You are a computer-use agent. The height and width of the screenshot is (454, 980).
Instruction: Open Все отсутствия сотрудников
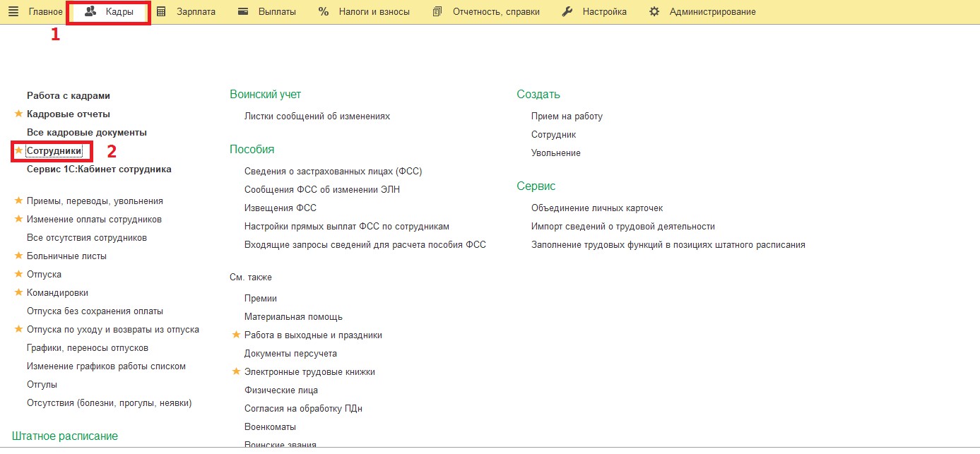[87, 237]
